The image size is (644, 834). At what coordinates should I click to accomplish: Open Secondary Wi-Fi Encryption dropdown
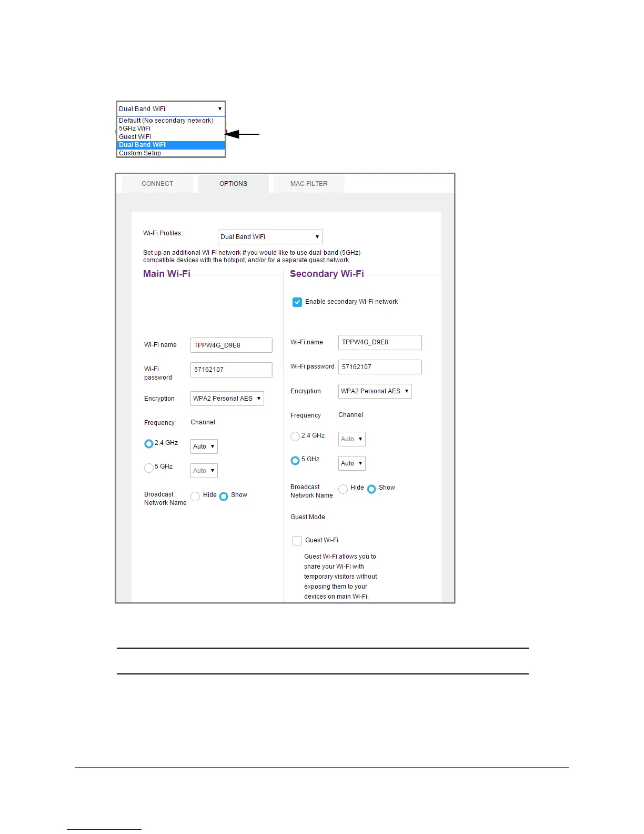pyautogui.click(x=375, y=391)
